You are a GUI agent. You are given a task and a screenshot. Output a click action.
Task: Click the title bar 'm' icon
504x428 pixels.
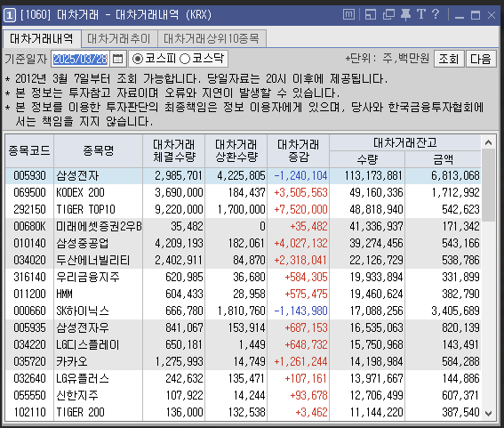click(x=348, y=14)
